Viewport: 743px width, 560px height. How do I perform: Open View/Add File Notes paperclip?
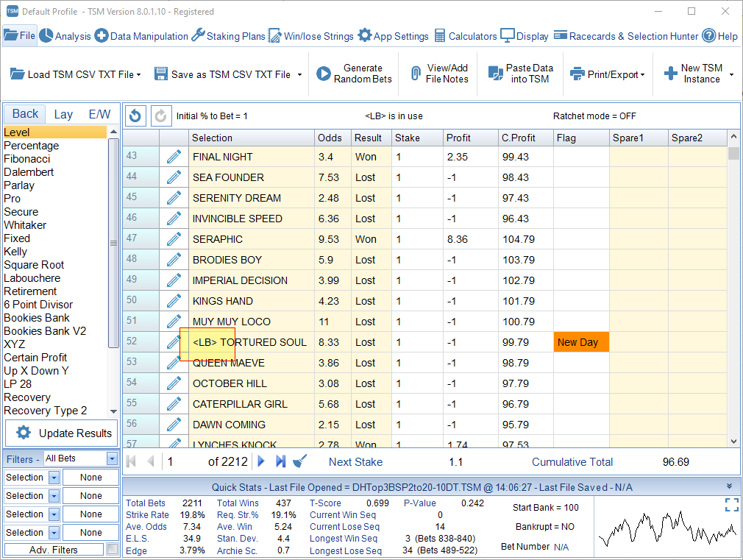(x=416, y=74)
